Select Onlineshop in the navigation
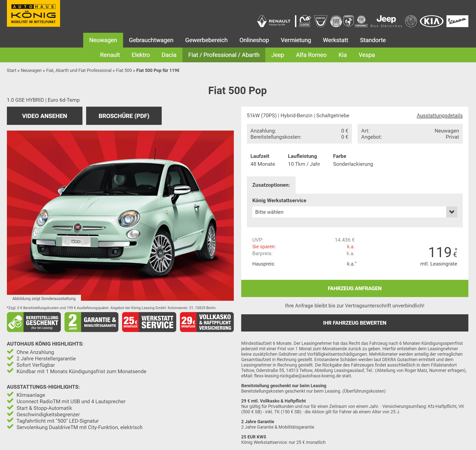Image resolution: width=476 pixels, height=450 pixels. click(254, 40)
